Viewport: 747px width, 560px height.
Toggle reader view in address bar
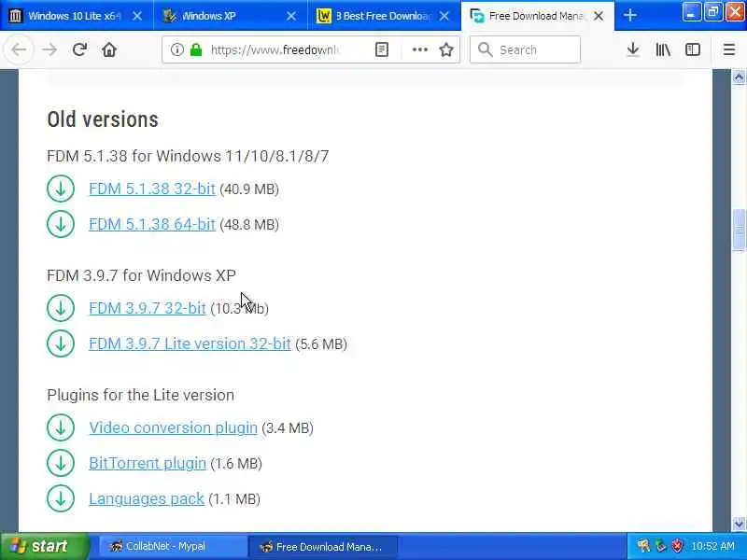(x=382, y=49)
